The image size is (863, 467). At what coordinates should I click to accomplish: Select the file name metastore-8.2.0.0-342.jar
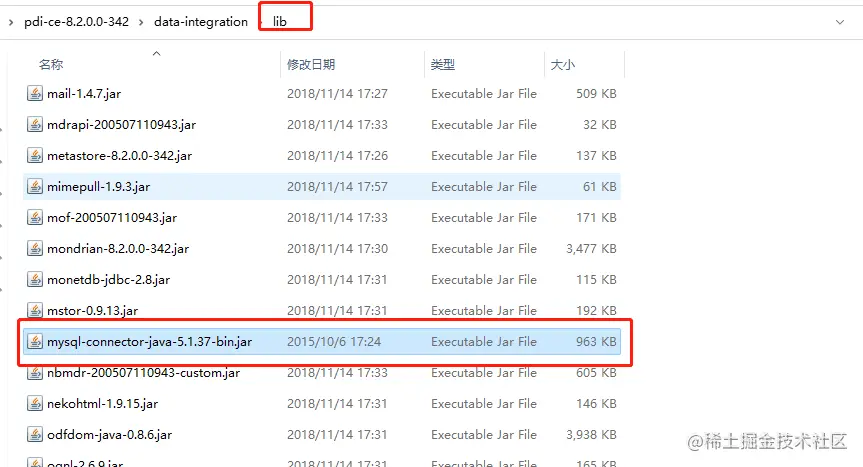[x=119, y=156]
